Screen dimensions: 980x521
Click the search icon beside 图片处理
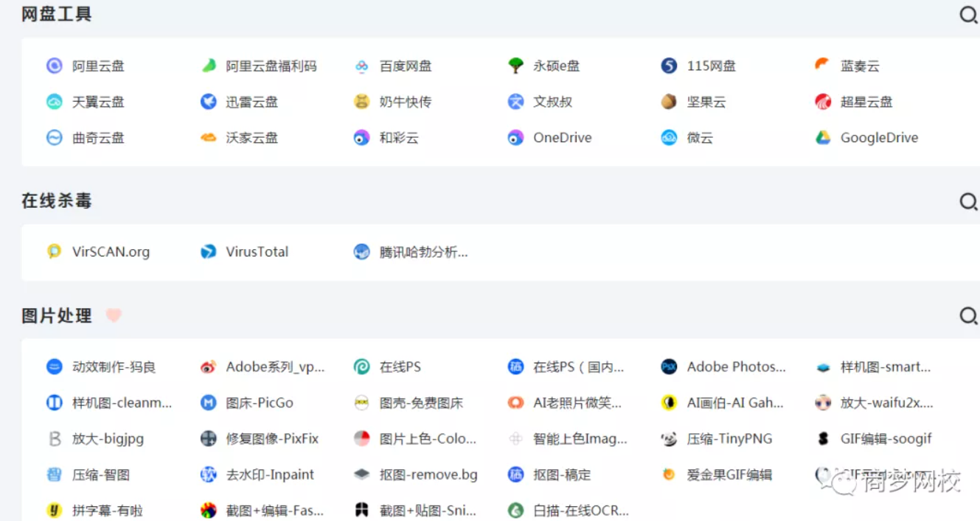(x=968, y=316)
